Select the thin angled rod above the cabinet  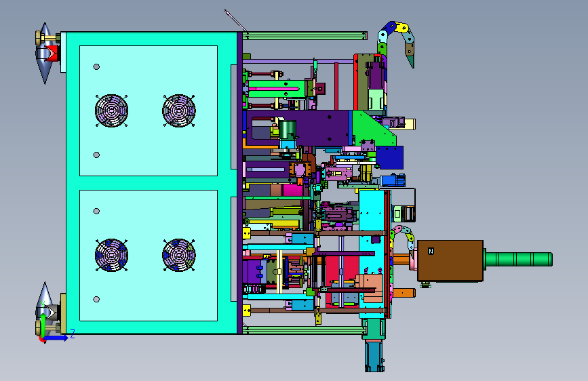pyautogui.click(x=235, y=20)
